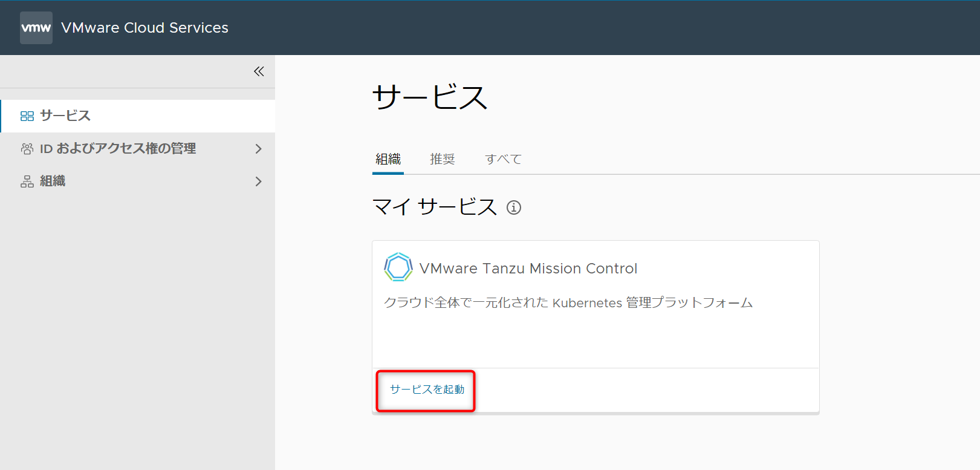
Task: Open the ID およびアクセス権の管理 menu label
Action: click(118, 149)
